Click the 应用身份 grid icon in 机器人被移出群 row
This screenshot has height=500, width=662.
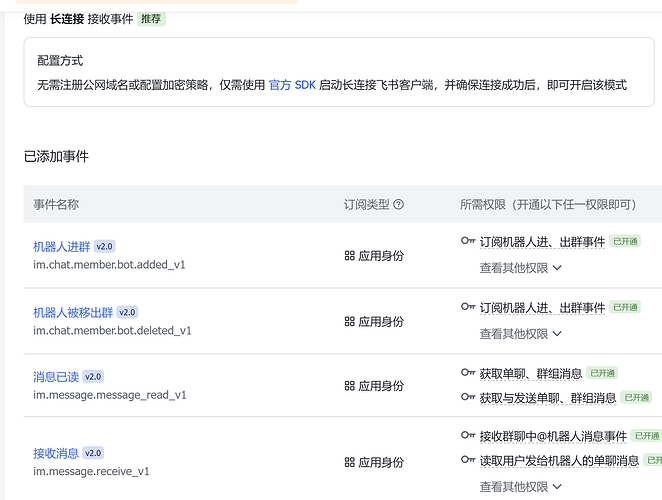350,322
